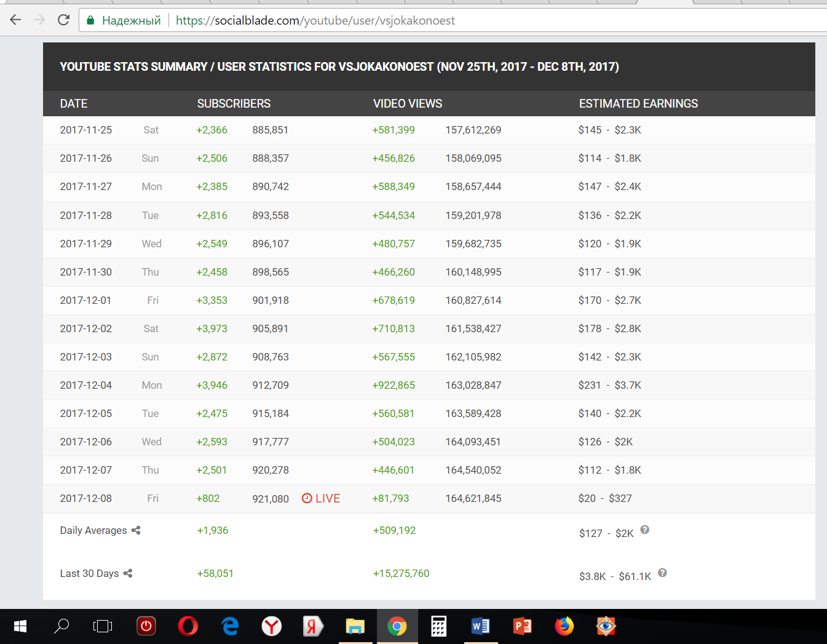The image size is (827, 644).
Task: Share the Daily Averages stats
Action: 136,530
